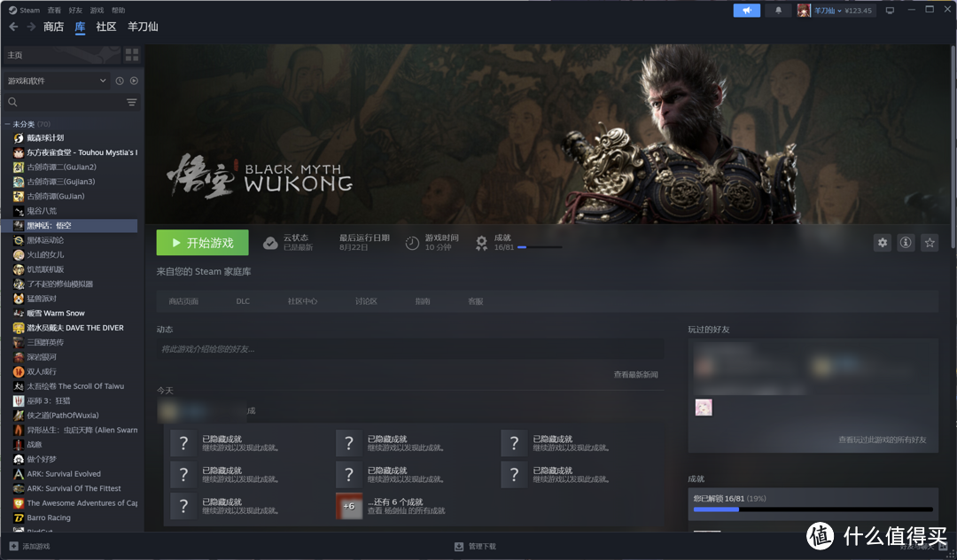
Task: Click the recent-activity clock sort icon
Action: coord(120,81)
